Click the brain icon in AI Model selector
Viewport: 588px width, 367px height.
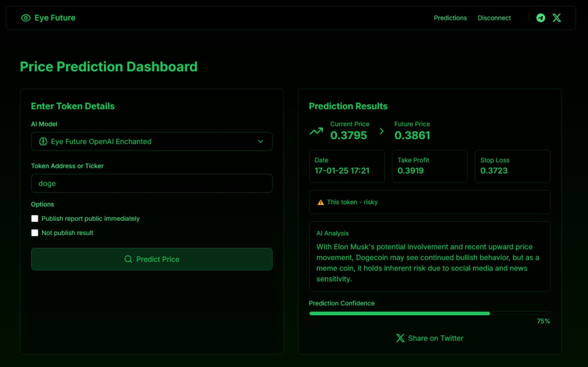43,142
